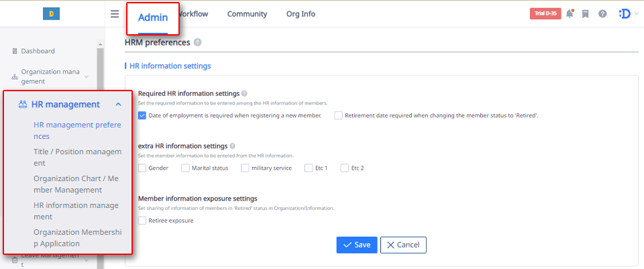The height and width of the screenshot is (269, 644).
Task: Expand Organization management in sidebar
Action: [x=87, y=76]
